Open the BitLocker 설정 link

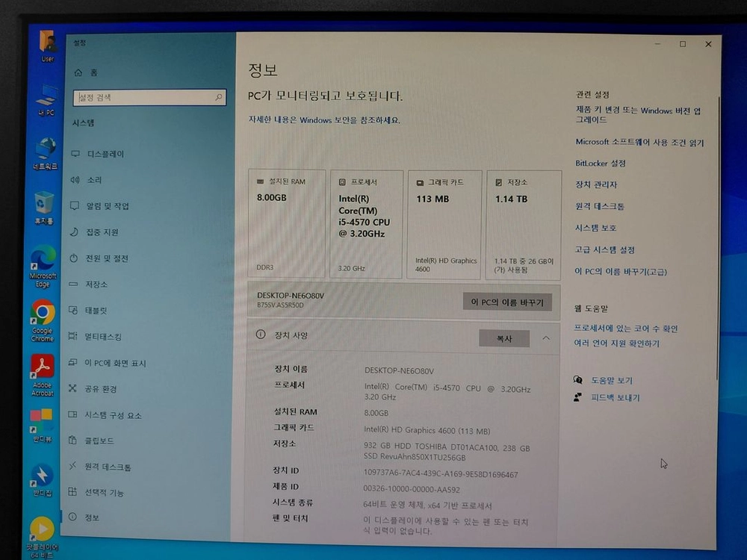click(x=601, y=163)
